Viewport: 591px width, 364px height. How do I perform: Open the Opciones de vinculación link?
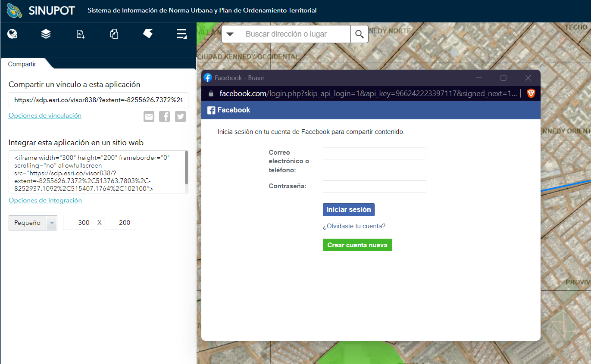click(45, 115)
